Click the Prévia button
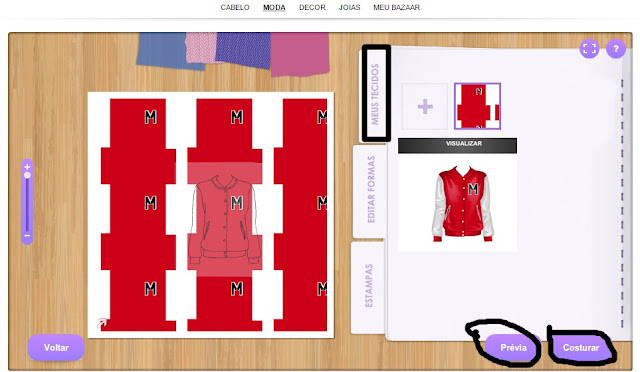Image resolution: width=640 pixels, height=372 pixels. tap(513, 347)
